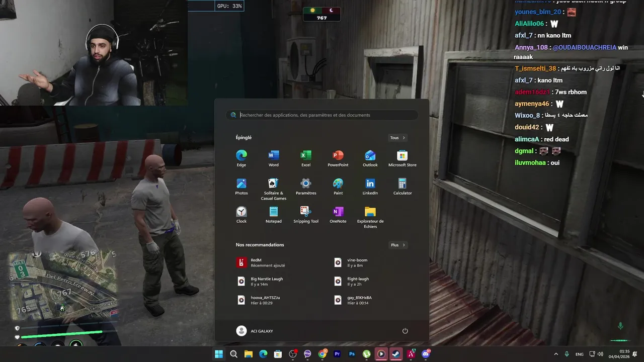Open the Clock app
Screen dimensions: 644x362
tap(242, 215)
